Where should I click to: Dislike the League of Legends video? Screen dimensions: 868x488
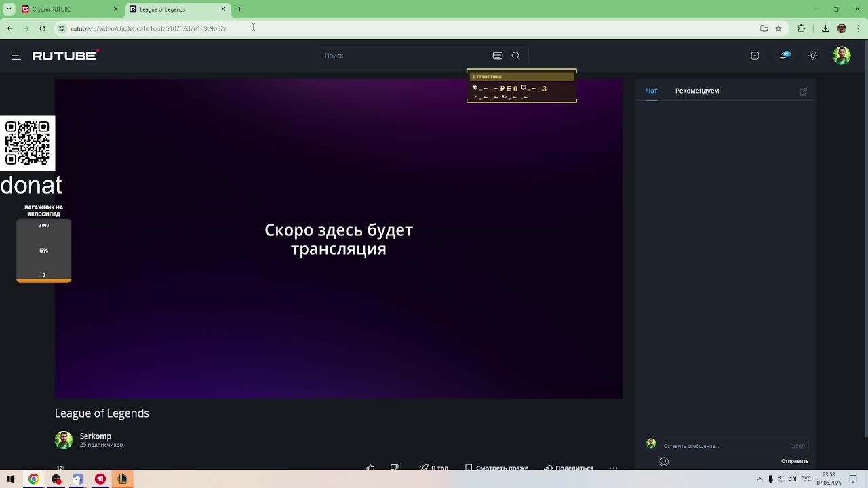tap(395, 467)
